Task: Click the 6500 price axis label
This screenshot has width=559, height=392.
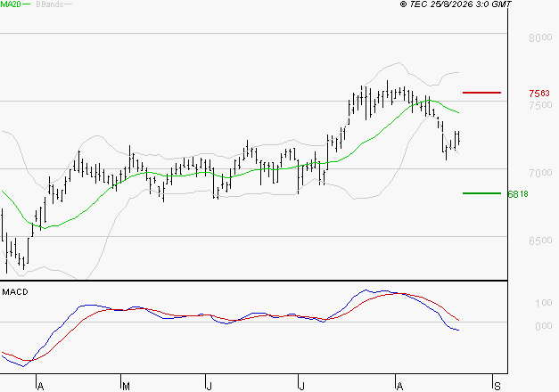Action: 540,241
